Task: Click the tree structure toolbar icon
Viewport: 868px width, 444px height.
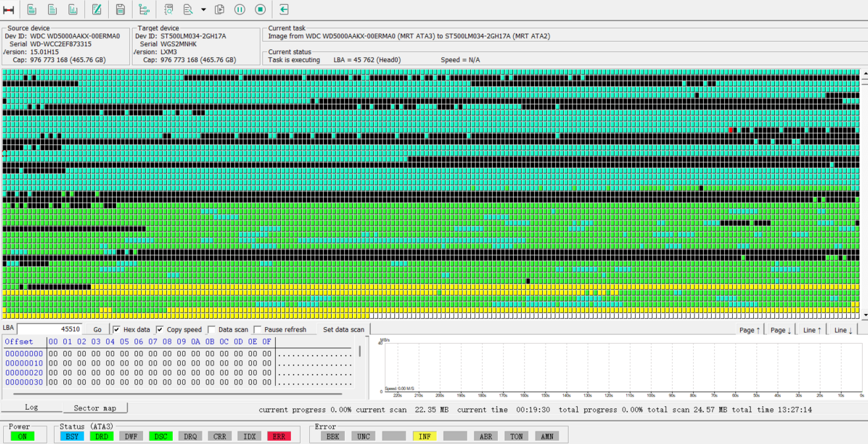Action: [x=144, y=9]
